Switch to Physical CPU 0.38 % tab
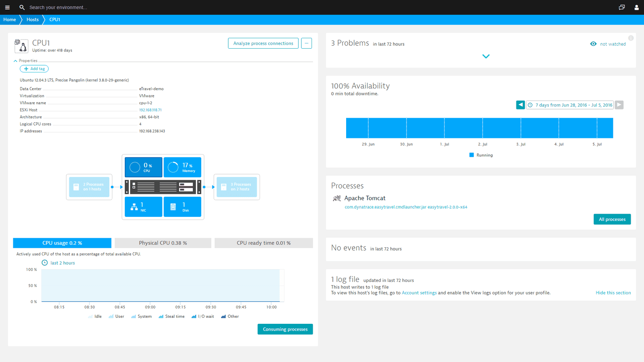The height and width of the screenshot is (362, 644). (163, 243)
